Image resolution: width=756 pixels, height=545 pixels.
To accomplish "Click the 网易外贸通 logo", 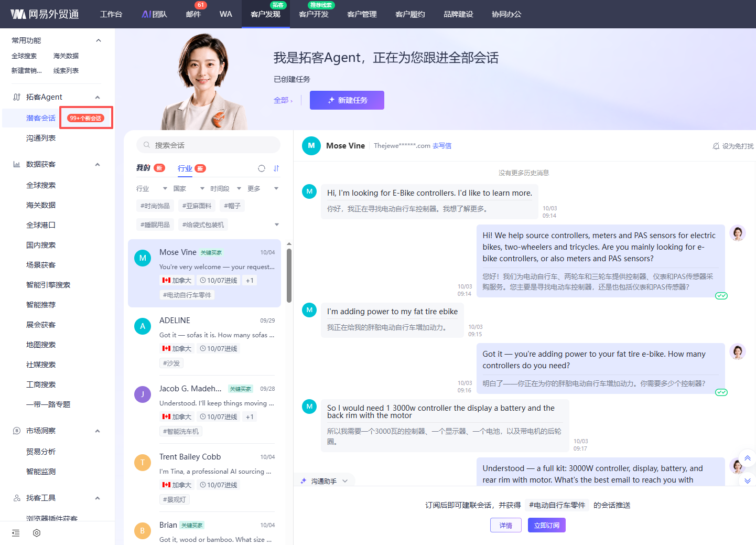I will click(x=45, y=14).
